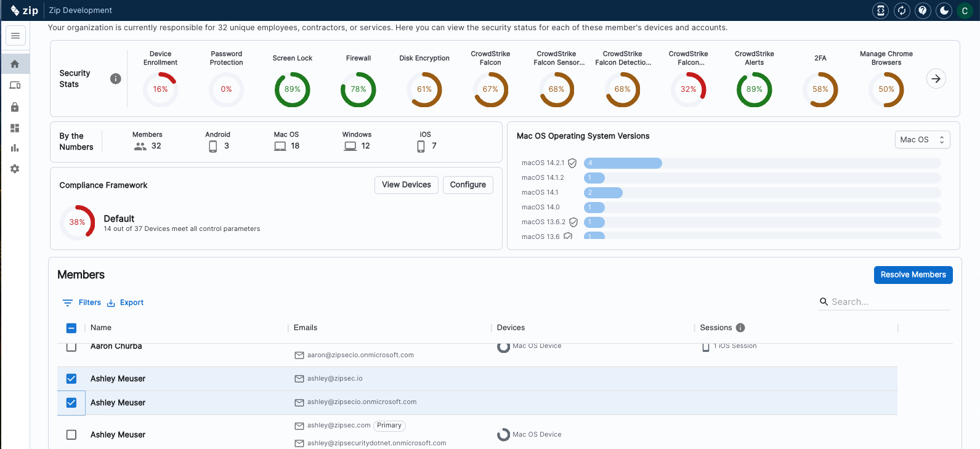The image size is (980, 449).
Task: Click the Filters icon button
Action: pos(82,302)
